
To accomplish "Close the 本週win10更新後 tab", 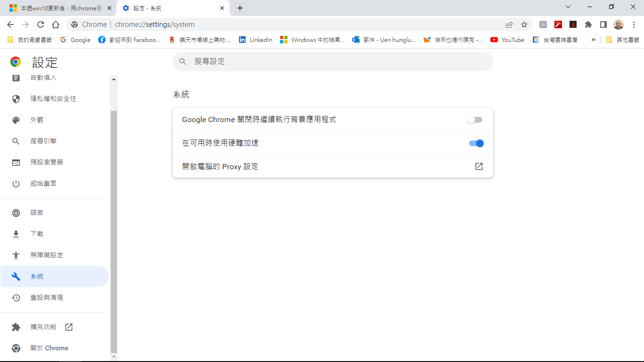I will [109, 8].
